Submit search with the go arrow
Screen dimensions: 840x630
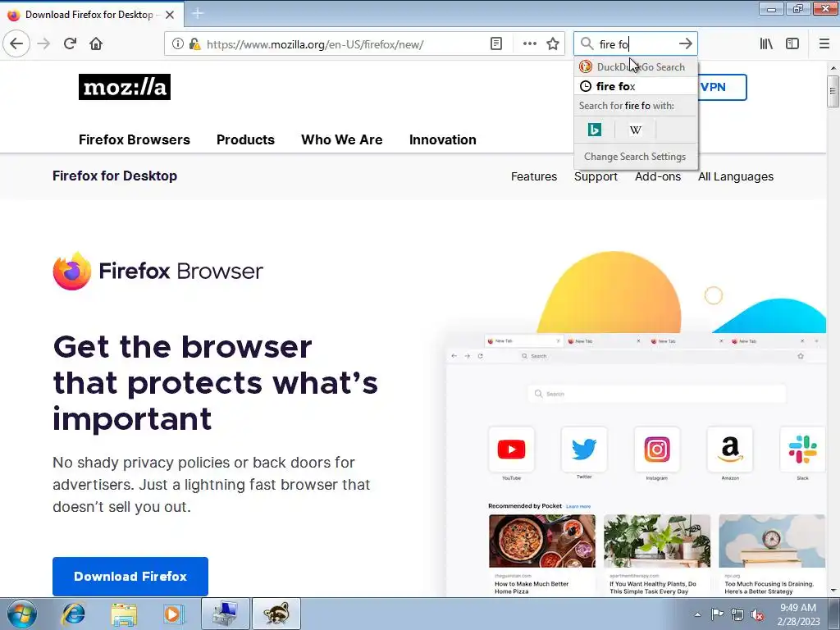click(685, 43)
